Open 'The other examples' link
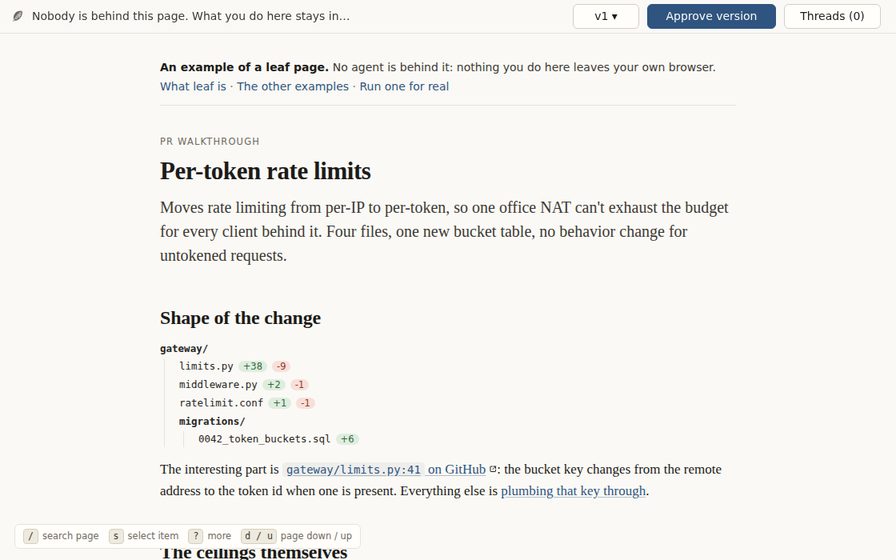Screen dimensions: 896x560 coord(293,86)
